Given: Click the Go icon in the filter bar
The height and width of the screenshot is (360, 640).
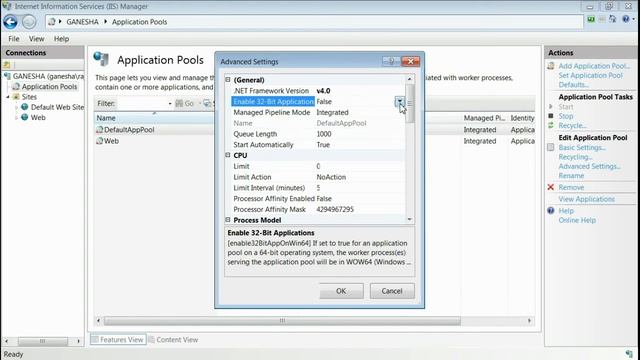Looking at the screenshot, I should click(x=179, y=103).
